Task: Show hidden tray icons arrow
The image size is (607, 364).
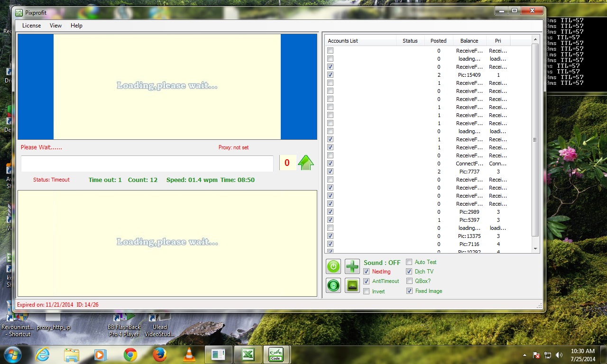Action: (x=524, y=355)
